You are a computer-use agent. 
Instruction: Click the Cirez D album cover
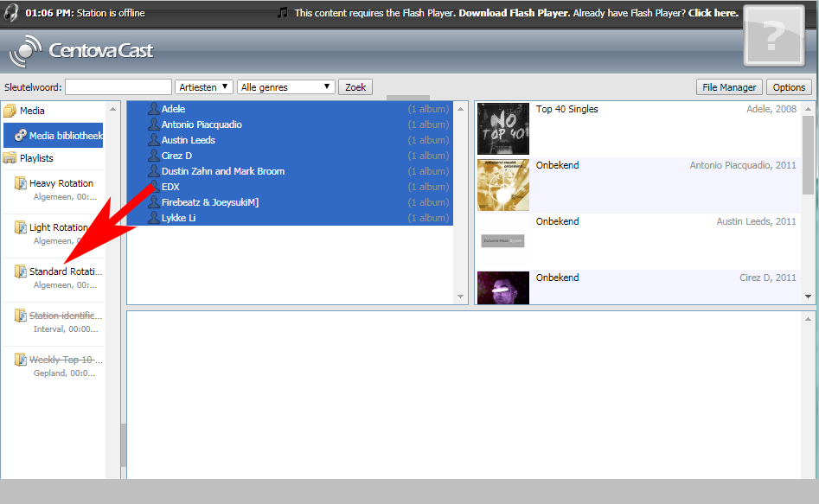(x=503, y=287)
